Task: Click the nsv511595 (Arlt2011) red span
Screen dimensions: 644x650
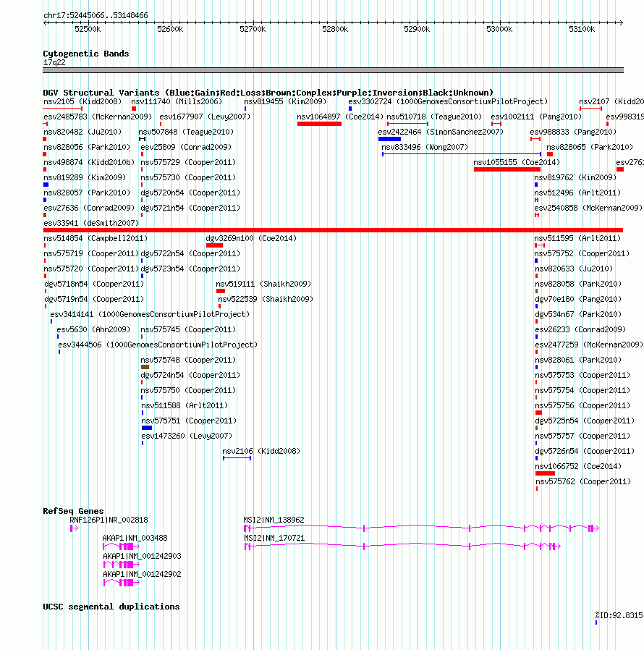Action: (x=540, y=245)
